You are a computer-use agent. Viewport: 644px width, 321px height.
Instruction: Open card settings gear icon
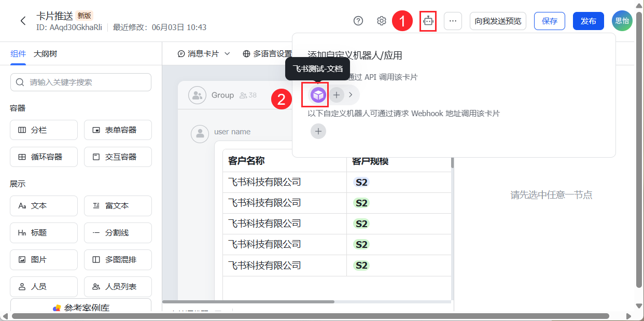(x=382, y=21)
